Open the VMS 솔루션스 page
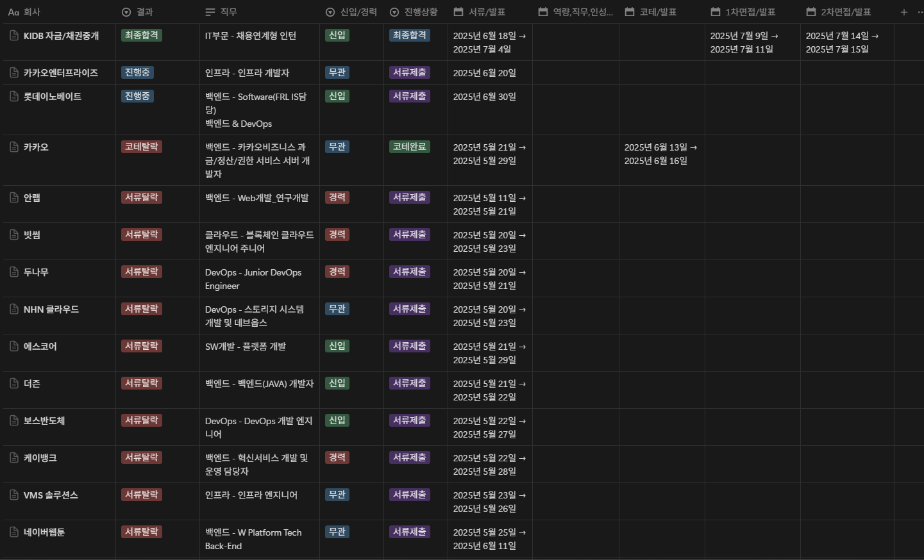Screen dimensions: 924x560 51,495
